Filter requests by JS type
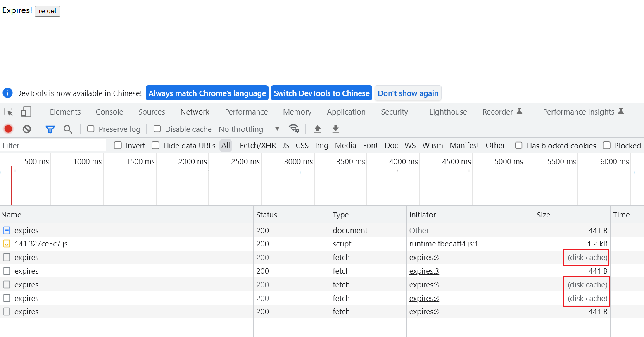This screenshot has width=644, height=337. [286, 146]
